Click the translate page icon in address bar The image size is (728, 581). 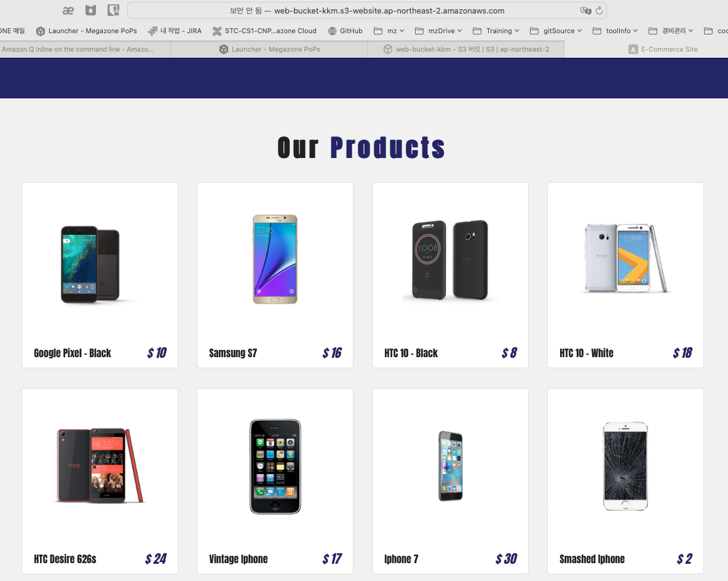point(585,10)
